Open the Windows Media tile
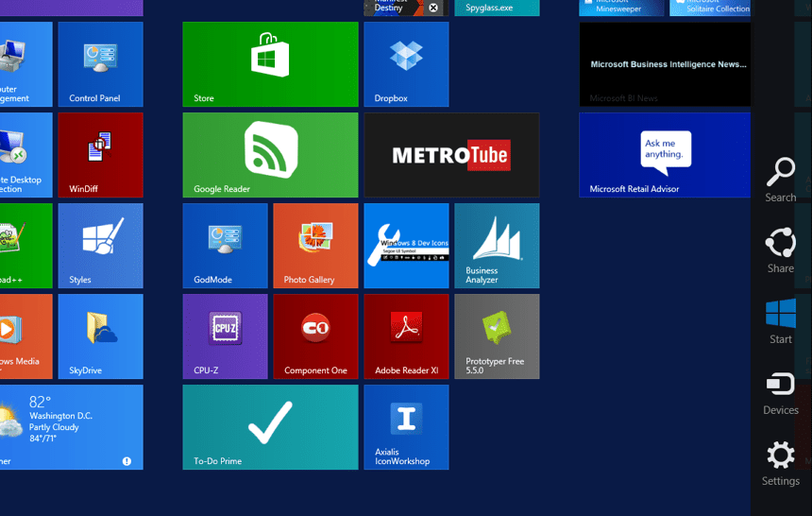Screen dimensions: 812x516 coord(25,336)
